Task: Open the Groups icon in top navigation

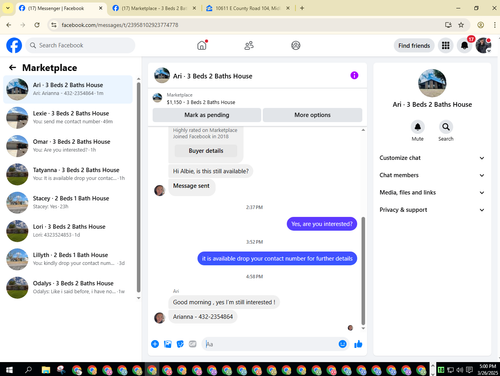Action: click(x=296, y=45)
